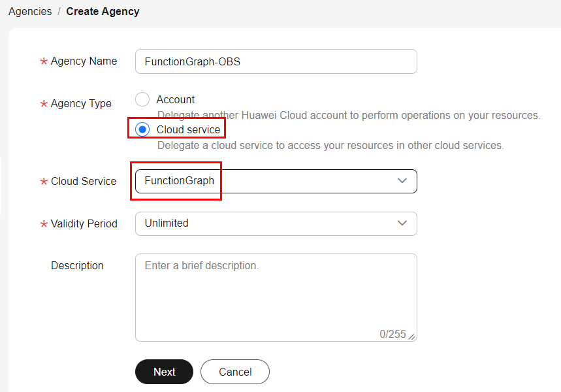
Task: Expand the Unlimited validity period dropdown
Action: 261,223
